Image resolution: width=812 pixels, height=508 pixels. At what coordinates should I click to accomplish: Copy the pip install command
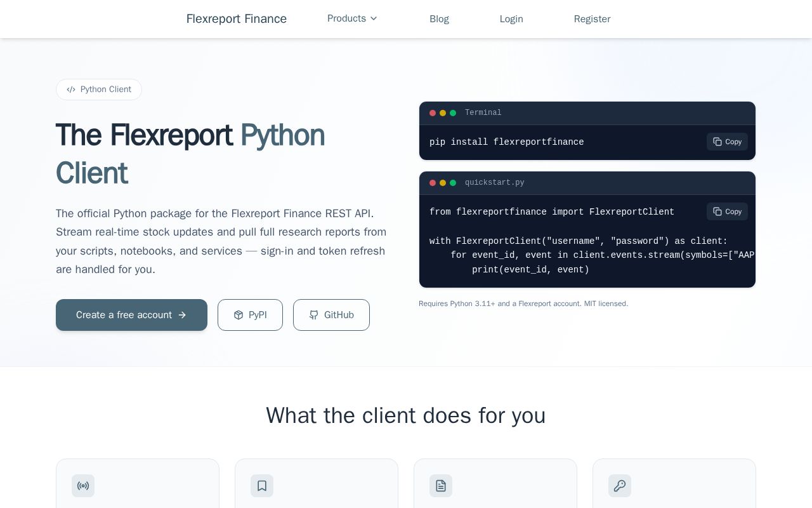(727, 142)
